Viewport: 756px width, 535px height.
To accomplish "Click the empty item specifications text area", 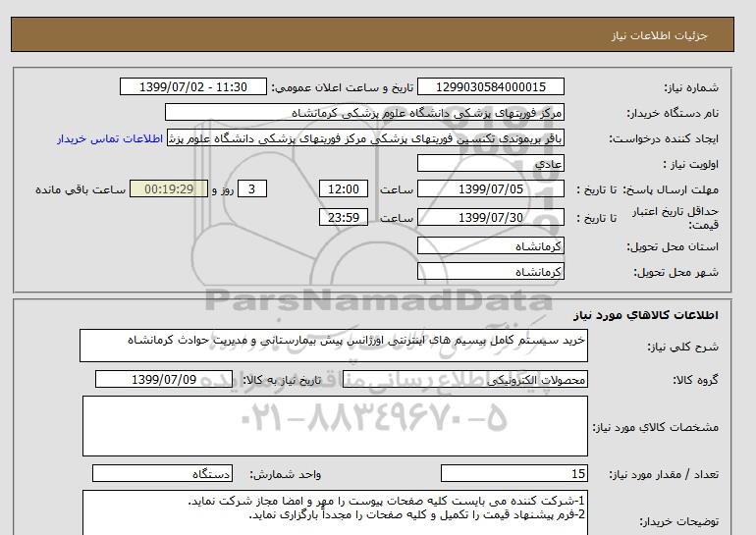I will click(335, 426).
